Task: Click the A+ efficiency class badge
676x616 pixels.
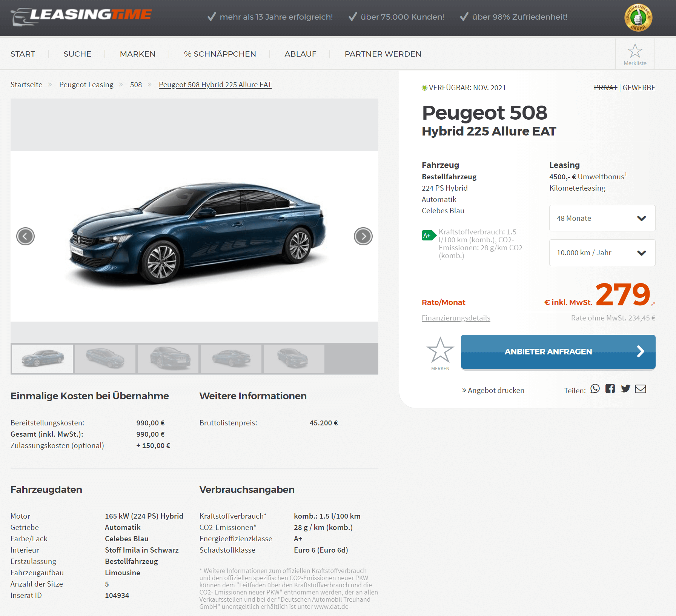Action: click(429, 236)
